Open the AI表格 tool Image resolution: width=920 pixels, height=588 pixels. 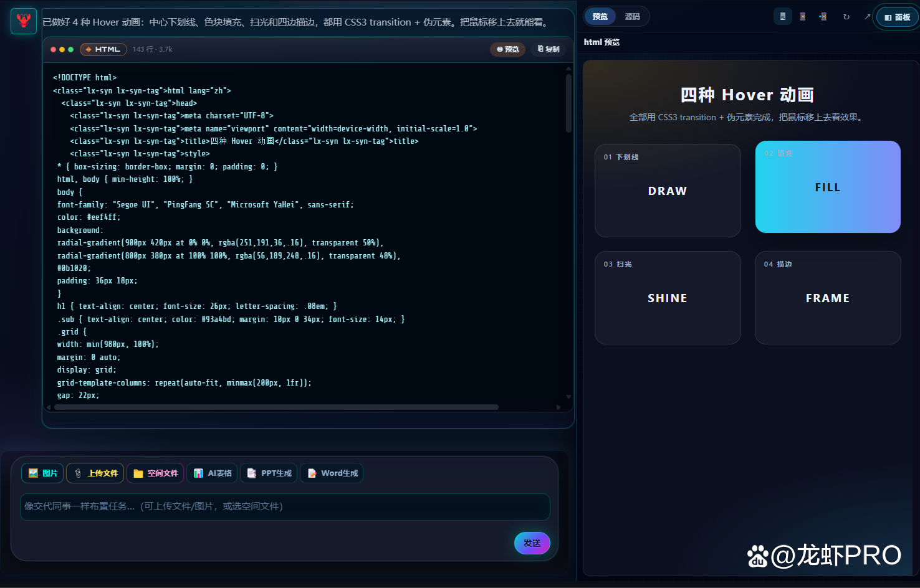pos(212,473)
